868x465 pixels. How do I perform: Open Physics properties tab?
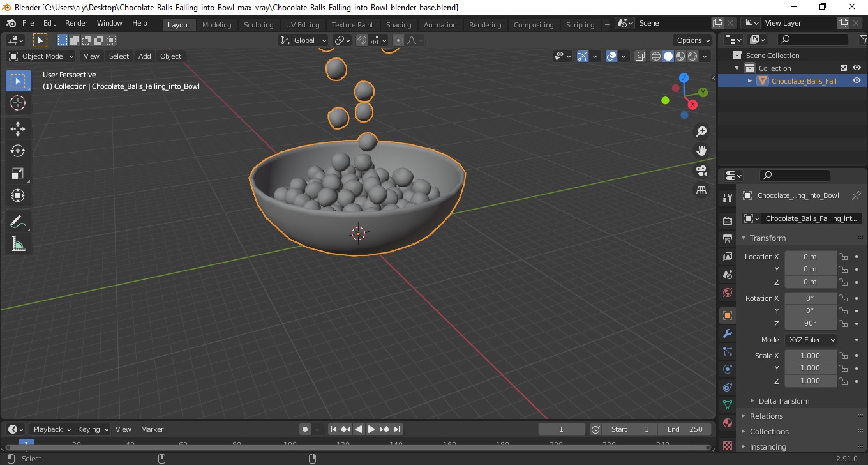click(727, 369)
